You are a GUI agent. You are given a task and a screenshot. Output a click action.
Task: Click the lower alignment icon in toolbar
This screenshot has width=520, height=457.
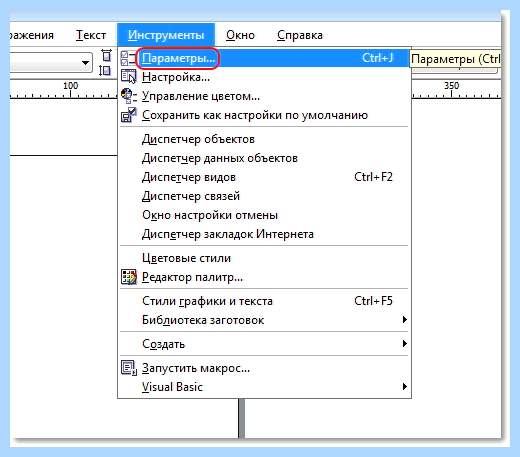coord(105,70)
